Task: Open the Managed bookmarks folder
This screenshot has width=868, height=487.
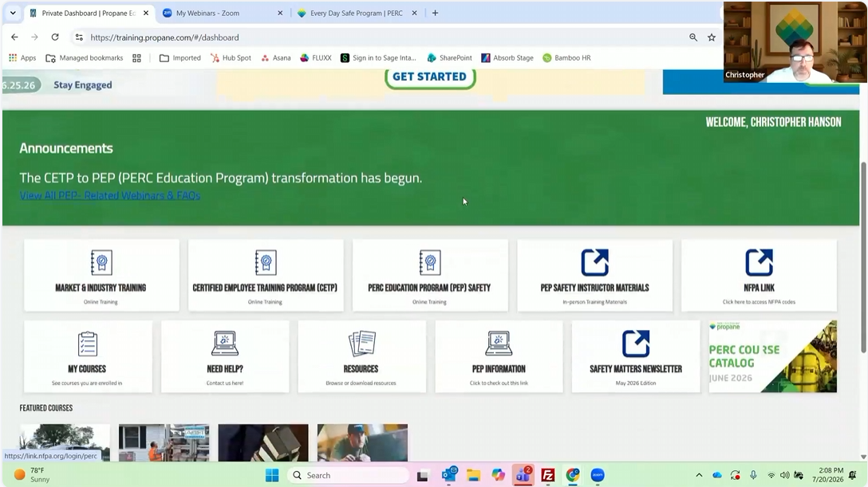Action: (85, 57)
